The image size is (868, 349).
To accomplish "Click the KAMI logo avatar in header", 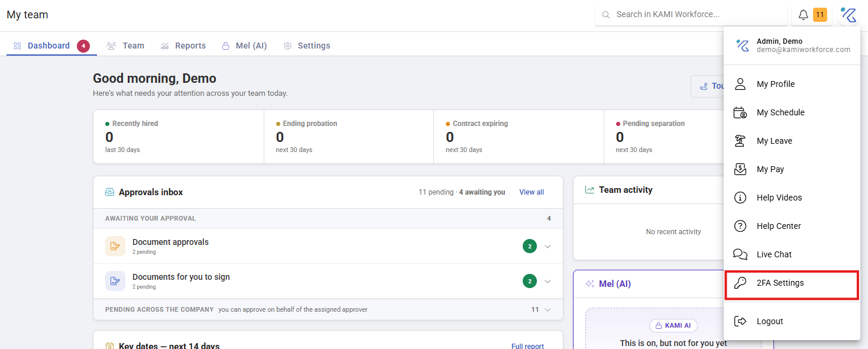I will pyautogui.click(x=848, y=15).
